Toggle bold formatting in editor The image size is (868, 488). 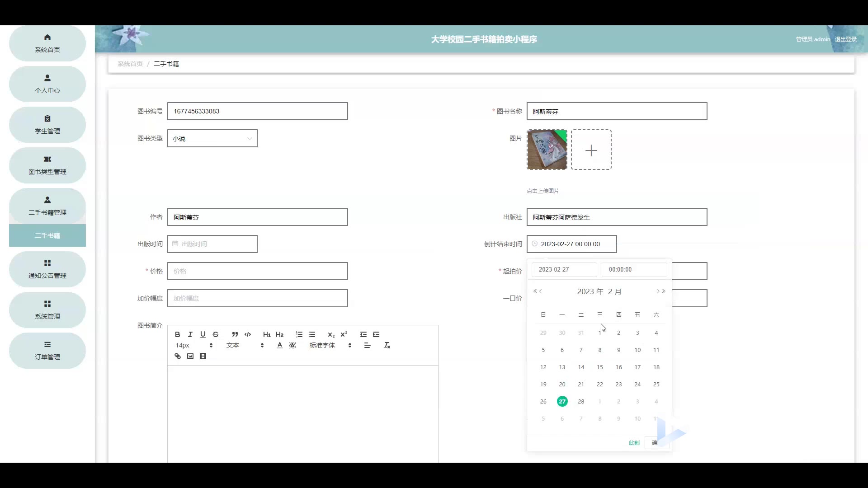178,334
